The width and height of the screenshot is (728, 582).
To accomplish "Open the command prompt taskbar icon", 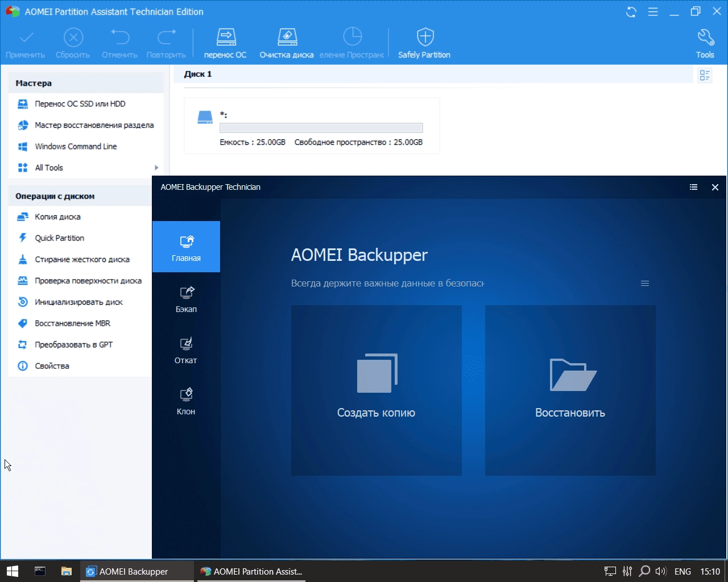I will 40,571.
